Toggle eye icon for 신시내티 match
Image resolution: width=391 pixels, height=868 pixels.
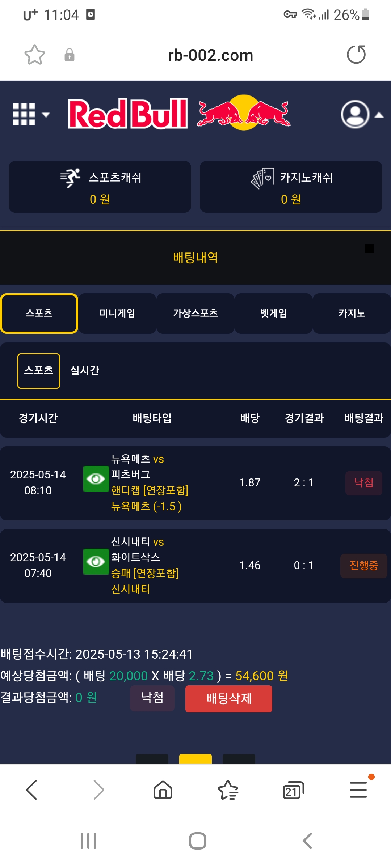[96, 562]
